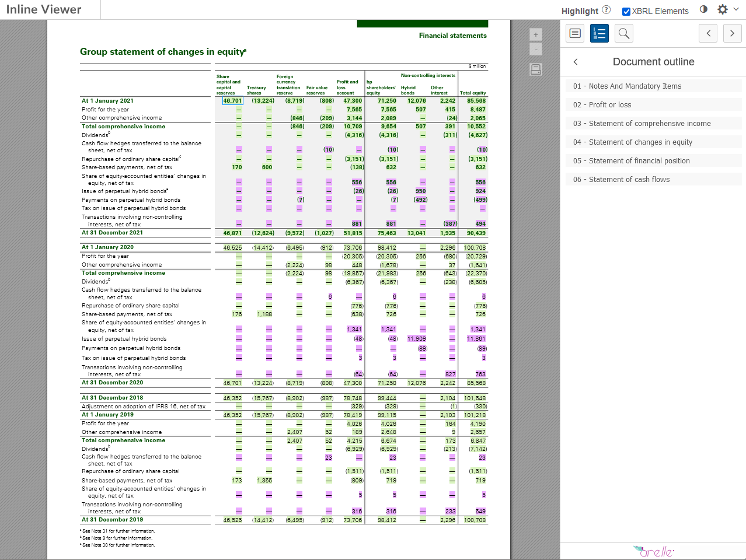Click the Document outline panel title

coord(654,62)
